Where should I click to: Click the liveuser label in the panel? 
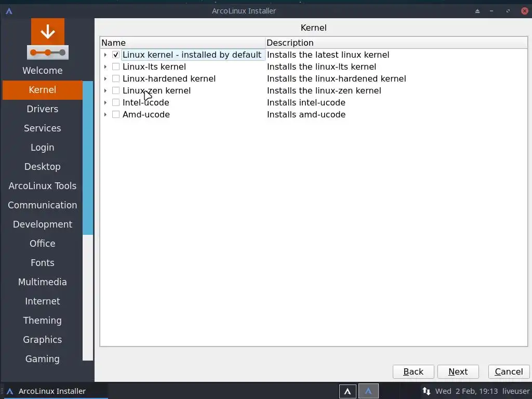(516, 391)
